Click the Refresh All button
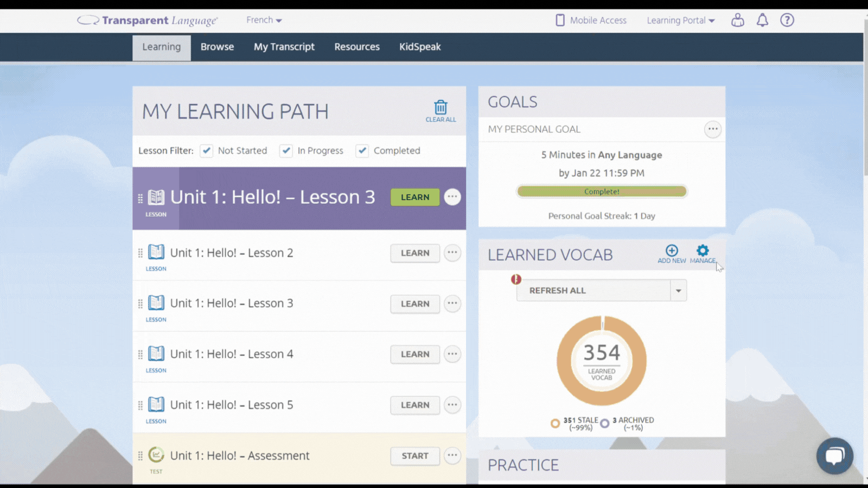Viewport: 868px width, 488px height. click(x=593, y=291)
